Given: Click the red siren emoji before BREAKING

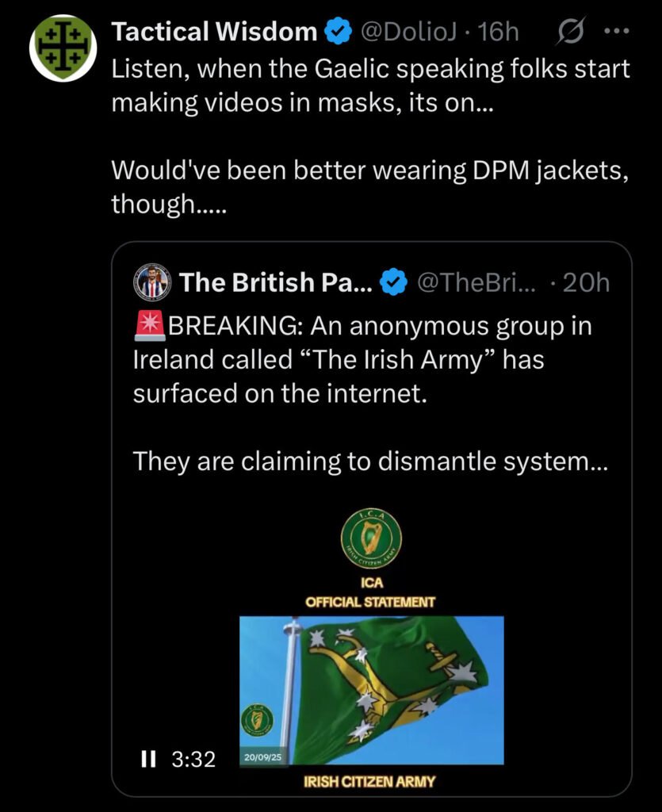Looking at the screenshot, I should pos(147,326).
